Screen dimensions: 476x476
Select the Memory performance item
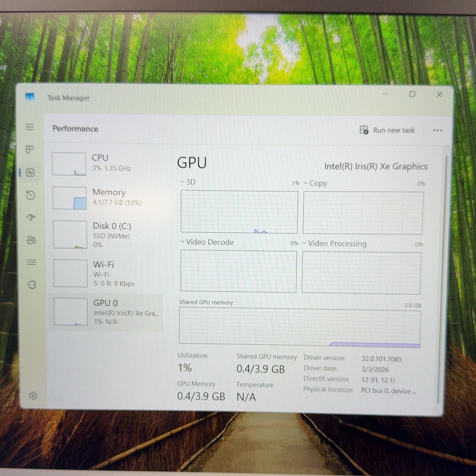[x=106, y=198]
